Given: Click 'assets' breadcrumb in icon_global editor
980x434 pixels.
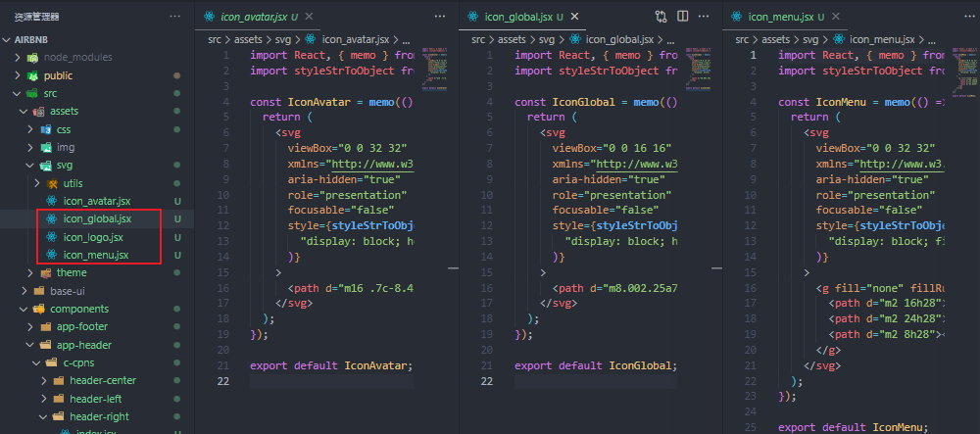Looking at the screenshot, I should (512, 39).
